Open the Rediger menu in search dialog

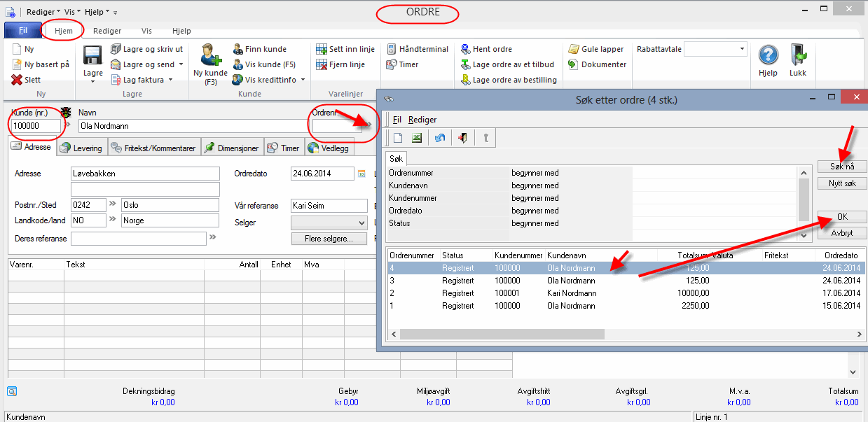point(422,120)
